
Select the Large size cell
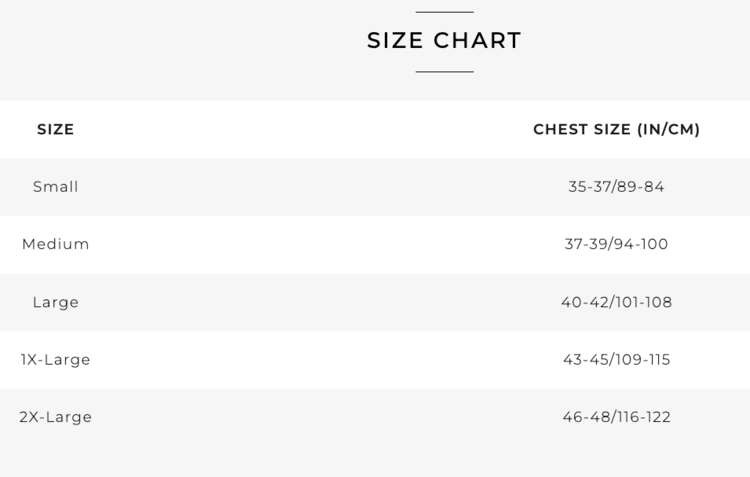coord(55,302)
